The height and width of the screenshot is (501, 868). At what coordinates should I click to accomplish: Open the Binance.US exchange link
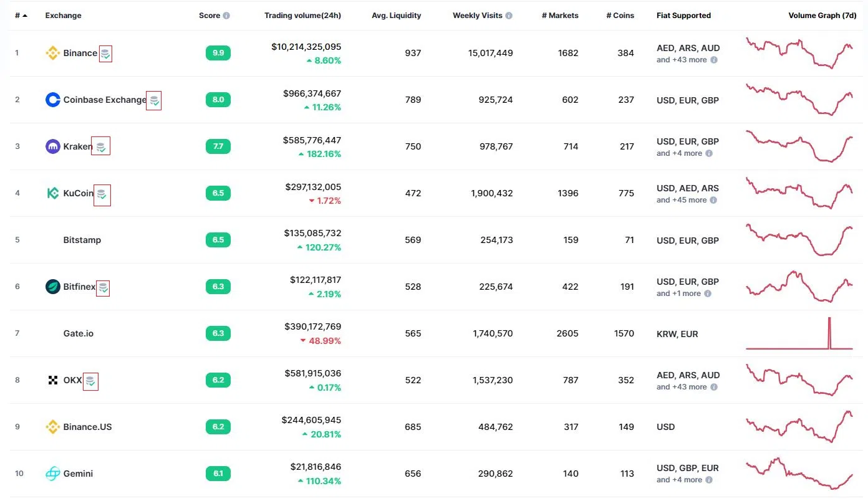tap(88, 427)
